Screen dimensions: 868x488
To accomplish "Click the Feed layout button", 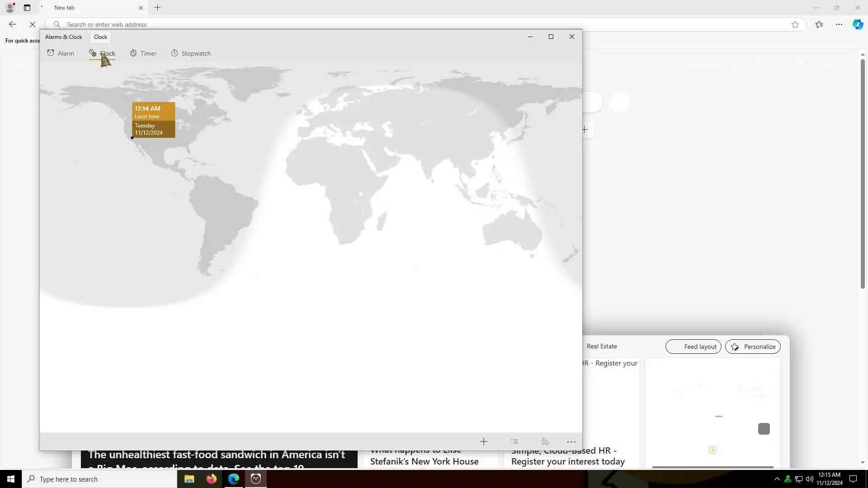I will coord(693,347).
